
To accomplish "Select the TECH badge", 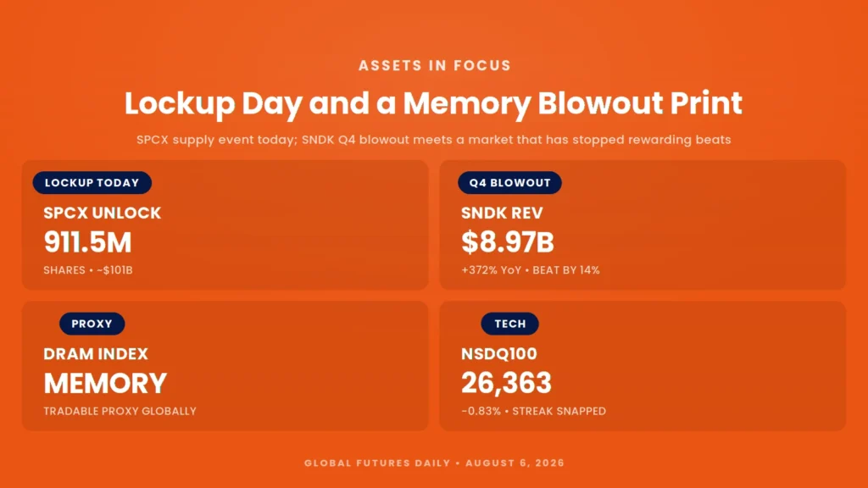I will [509, 324].
